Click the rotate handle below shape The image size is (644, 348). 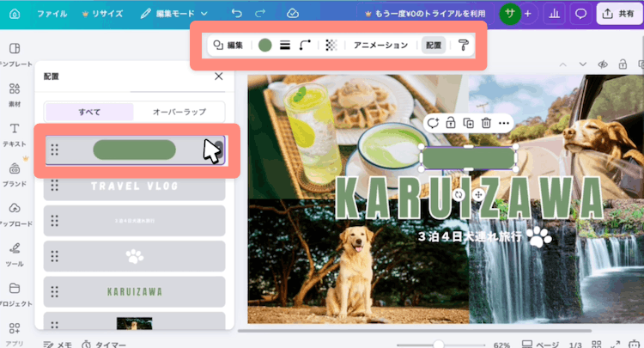[459, 194]
